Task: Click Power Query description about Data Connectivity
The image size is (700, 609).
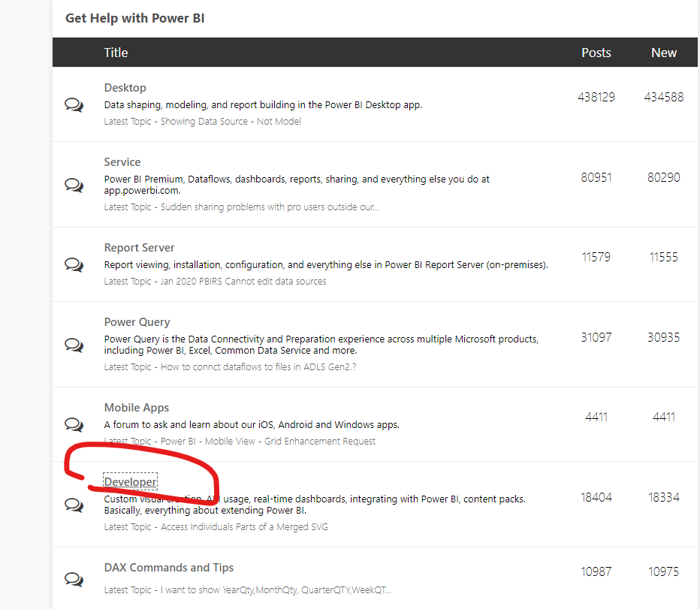Action: [321, 345]
